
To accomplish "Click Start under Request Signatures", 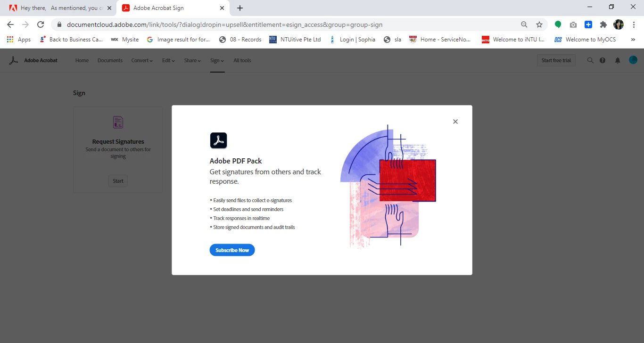I will click(118, 181).
